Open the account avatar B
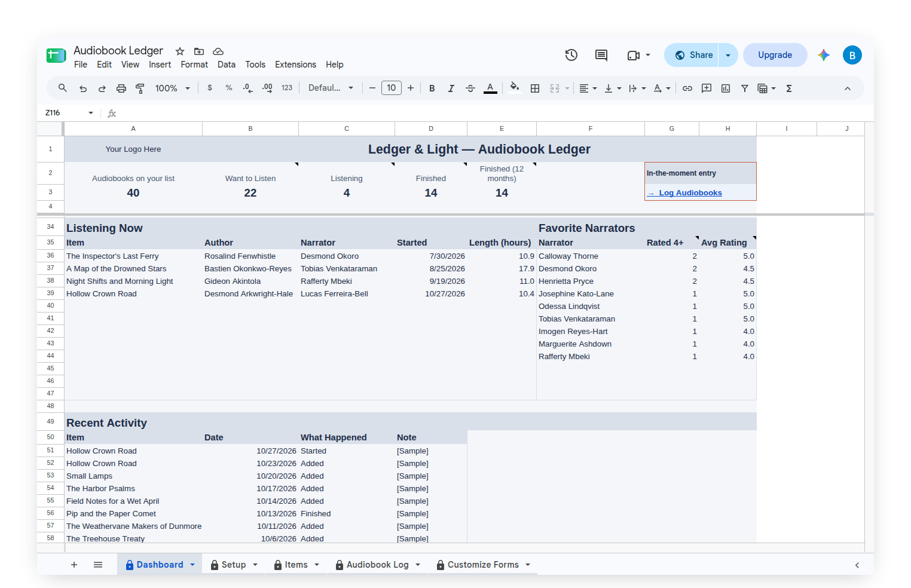 pyautogui.click(x=852, y=55)
